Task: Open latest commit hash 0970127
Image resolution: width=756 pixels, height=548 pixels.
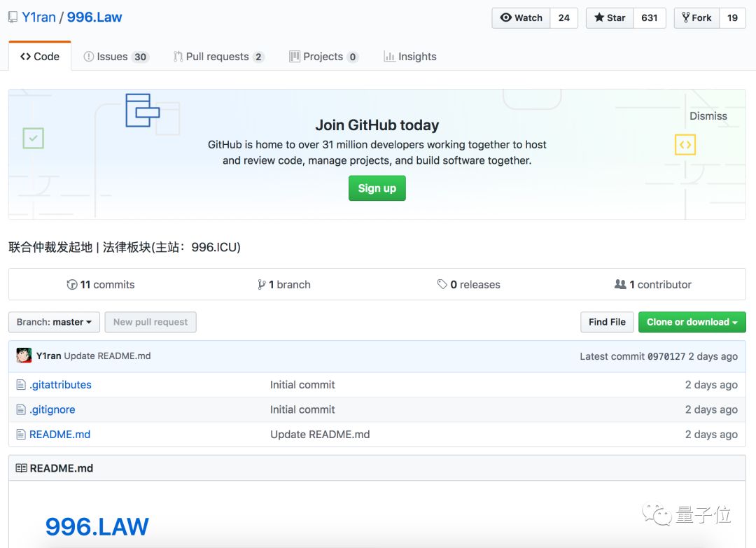Action: coord(666,356)
